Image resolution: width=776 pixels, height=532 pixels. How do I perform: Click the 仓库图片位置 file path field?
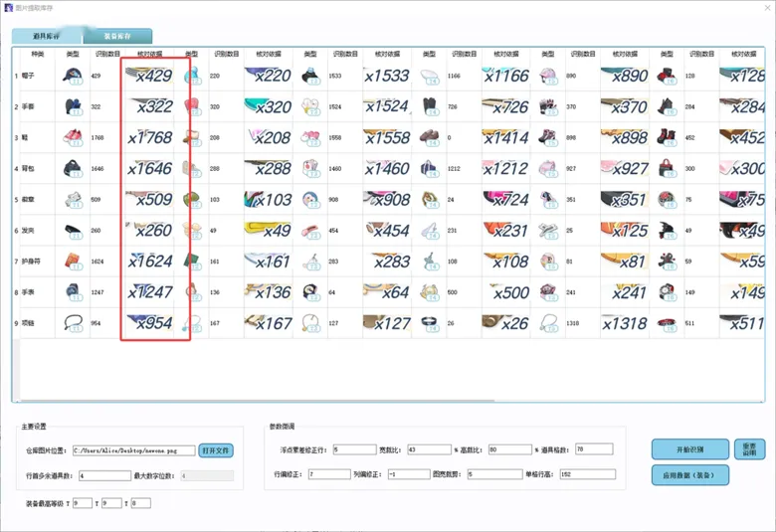(134, 450)
